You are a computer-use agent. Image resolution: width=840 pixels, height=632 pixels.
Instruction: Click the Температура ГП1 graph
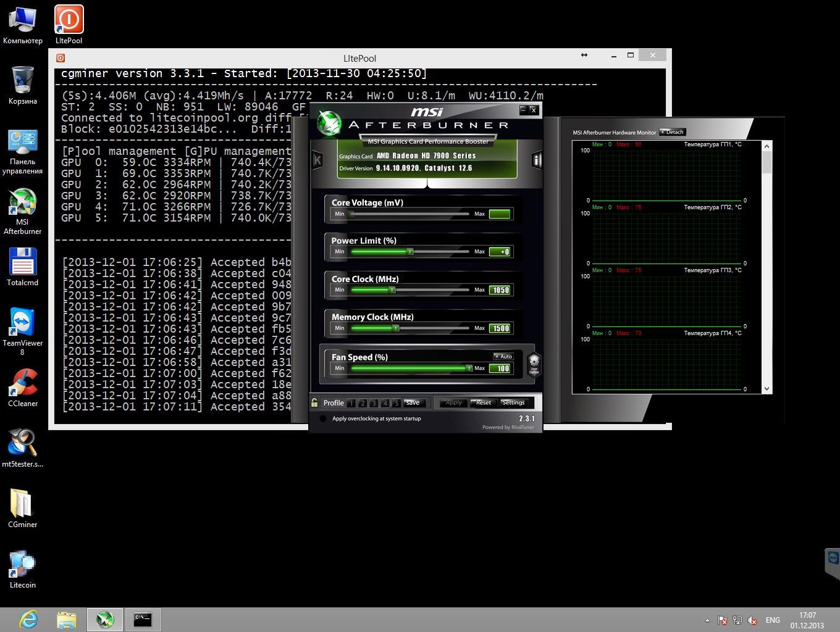666,175
